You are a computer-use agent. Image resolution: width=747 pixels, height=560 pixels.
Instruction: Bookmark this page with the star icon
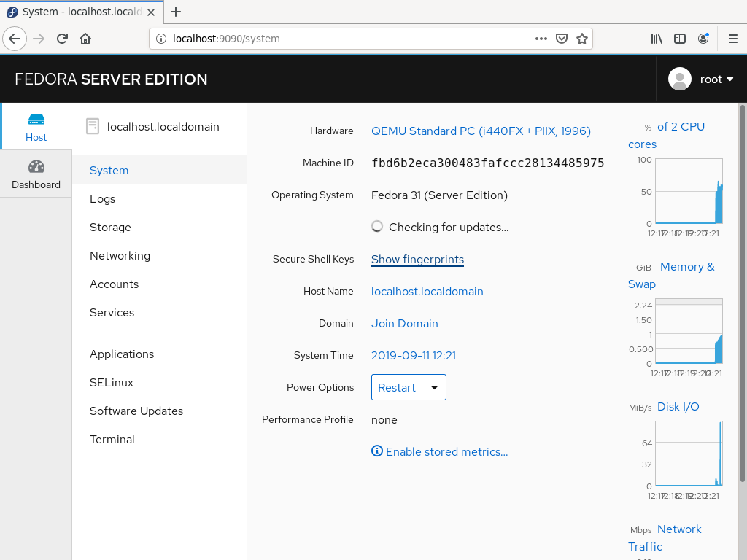pyautogui.click(x=581, y=39)
